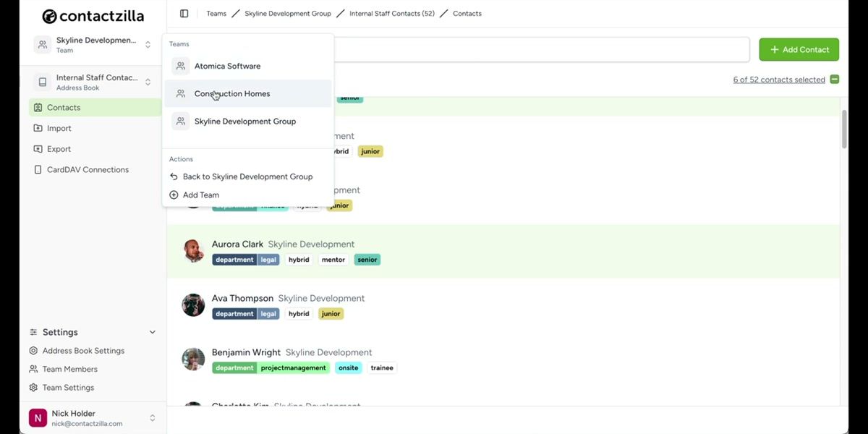Toggle the sidebar panel icon in breadcrumb bar

(184, 13)
